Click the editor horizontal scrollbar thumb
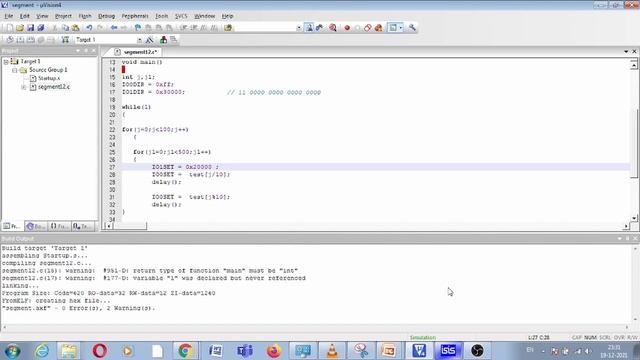The width and height of the screenshot is (640, 360). coord(130,226)
